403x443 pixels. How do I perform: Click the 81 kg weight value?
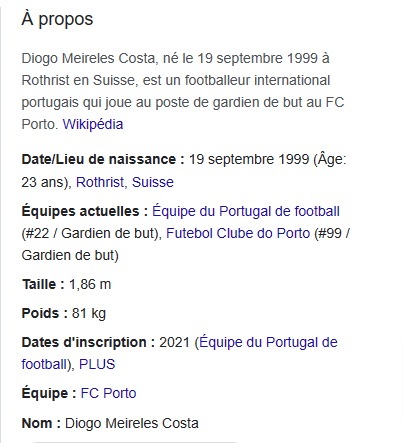point(89,313)
